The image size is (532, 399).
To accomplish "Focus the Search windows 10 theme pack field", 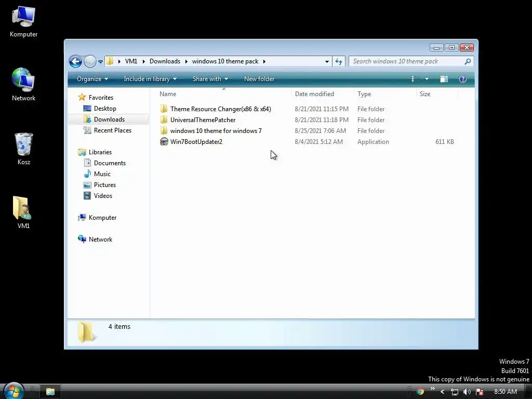I will (x=411, y=61).
